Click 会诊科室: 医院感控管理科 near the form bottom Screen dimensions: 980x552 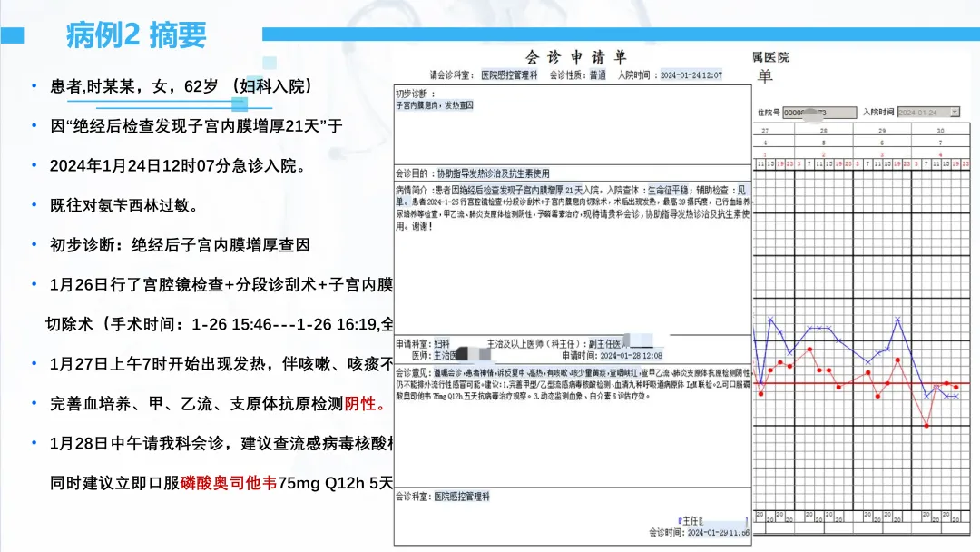point(443,497)
